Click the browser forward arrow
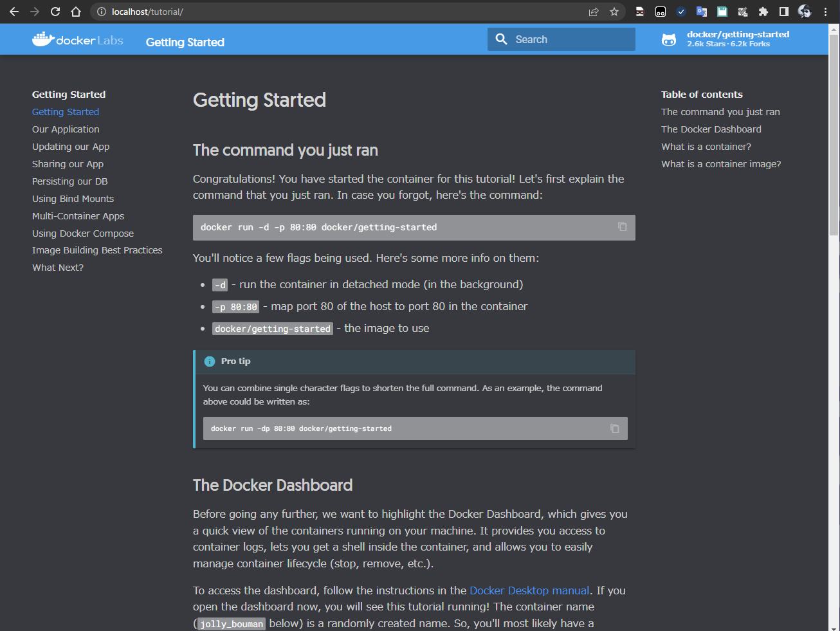 coord(35,12)
